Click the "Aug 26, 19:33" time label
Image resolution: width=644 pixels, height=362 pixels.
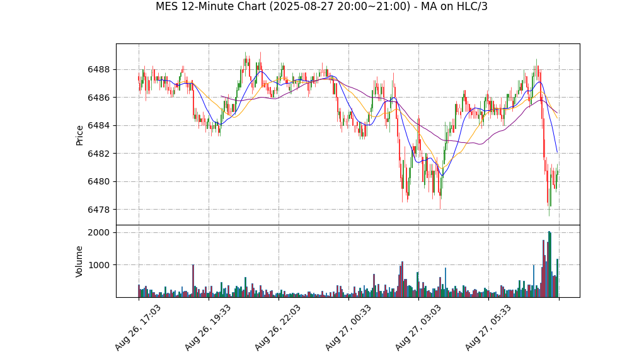click(x=207, y=327)
